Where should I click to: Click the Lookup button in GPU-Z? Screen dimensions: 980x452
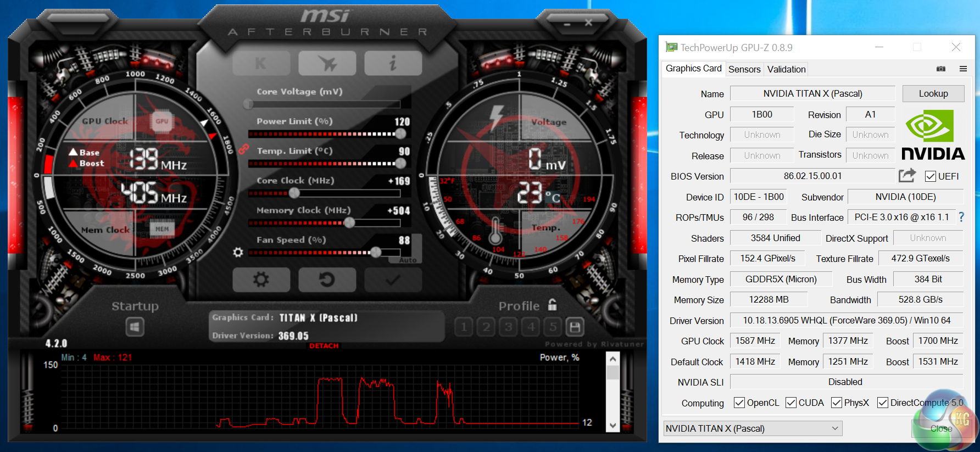[933, 93]
